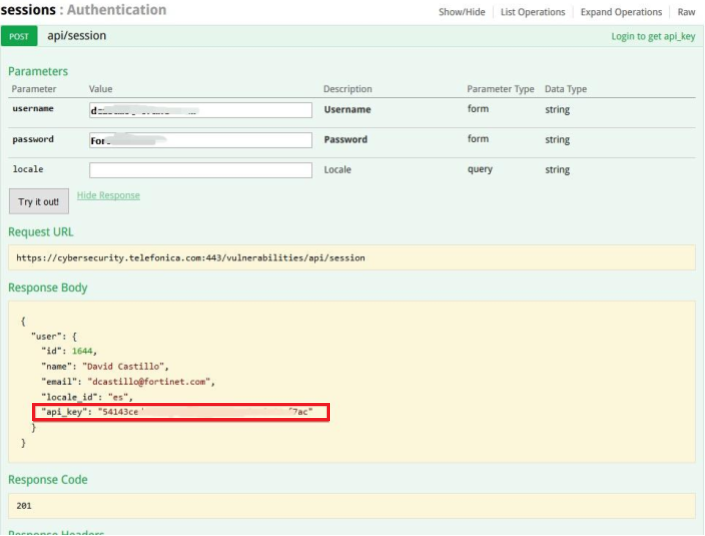Focus the password value field
The height and width of the screenshot is (536, 705).
tap(200, 141)
